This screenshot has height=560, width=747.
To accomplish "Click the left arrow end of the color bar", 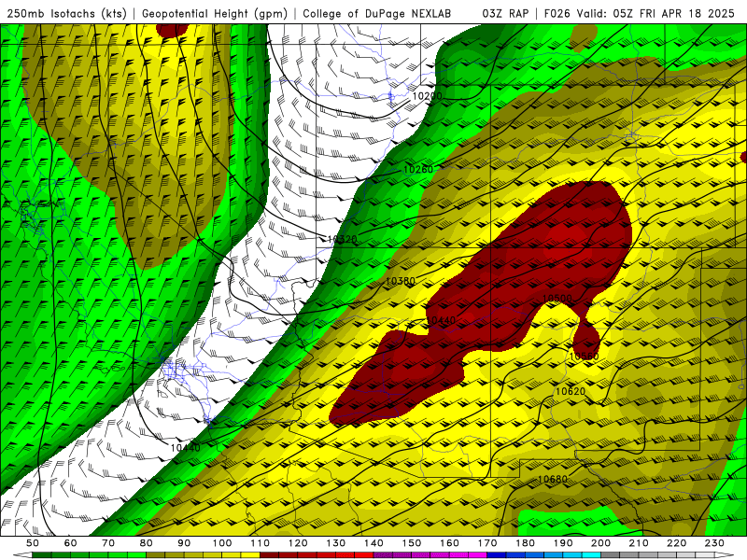I will point(22,555).
